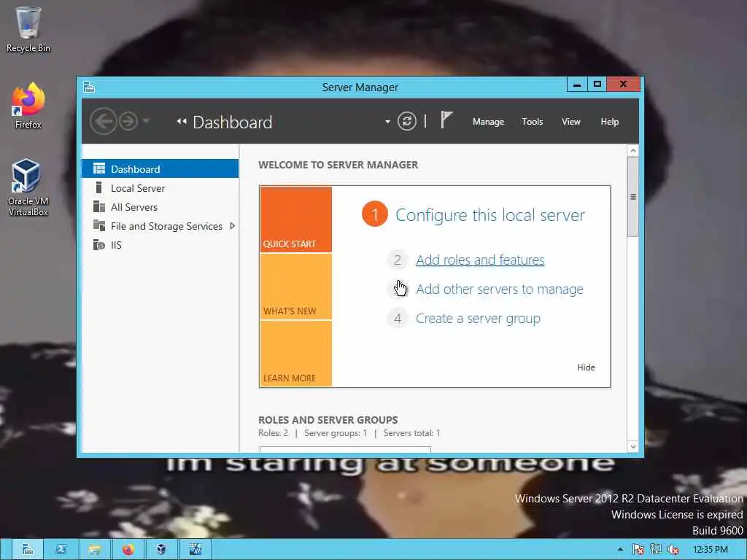The image size is (747, 560).
Task: Open Windows PowerShell from the taskbar
Action: coord(61,550)
